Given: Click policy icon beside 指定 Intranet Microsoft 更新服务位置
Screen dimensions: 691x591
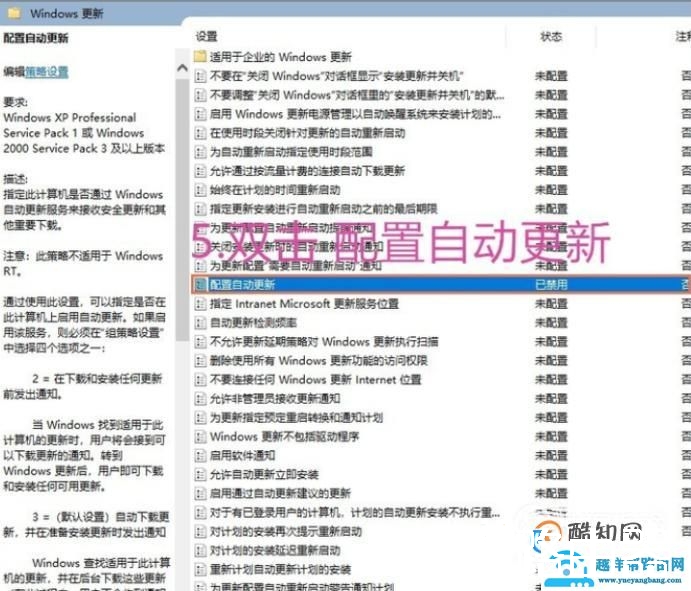Looking at the screenshot, I should click(x=200, y=304).
